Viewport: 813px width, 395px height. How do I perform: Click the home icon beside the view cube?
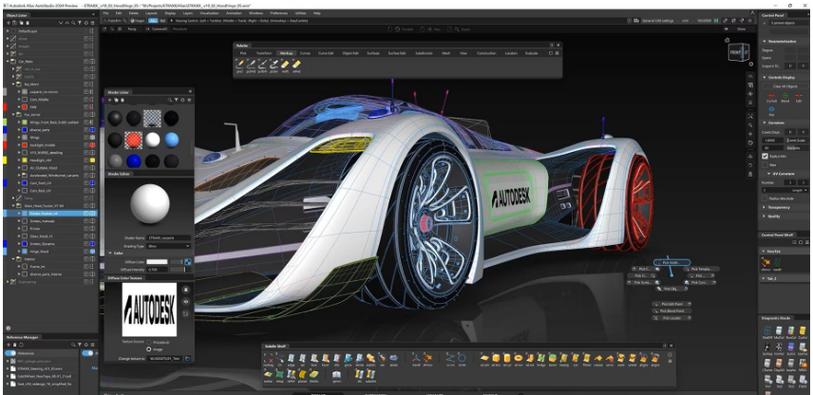(727, 40)
